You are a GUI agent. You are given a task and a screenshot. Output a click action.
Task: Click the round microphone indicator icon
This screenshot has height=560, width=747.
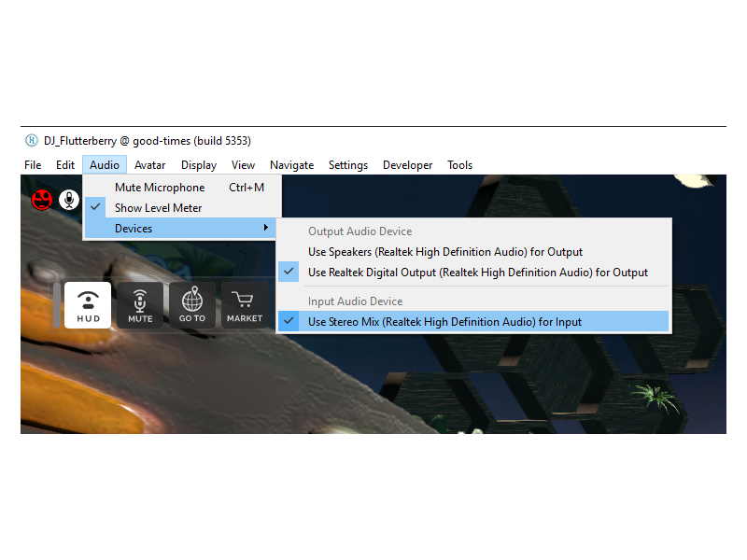pyautogui.click(x=69, y=200)
